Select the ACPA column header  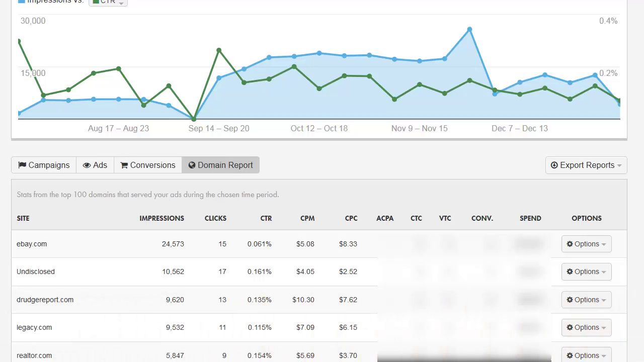click(x=385, y=218)
